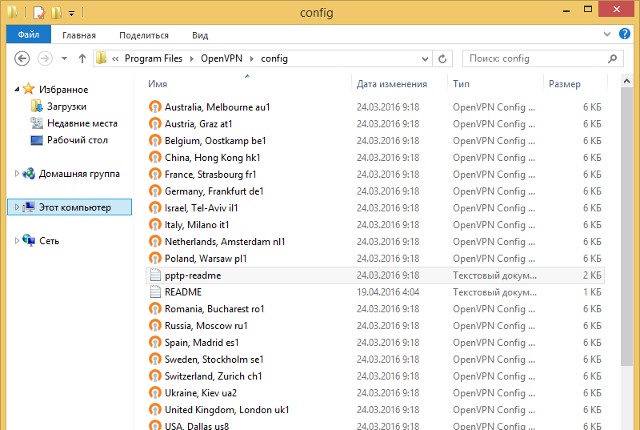The image size is (640, 430).
Task: Go back with the Back arrow button
Action: (22, 59)
